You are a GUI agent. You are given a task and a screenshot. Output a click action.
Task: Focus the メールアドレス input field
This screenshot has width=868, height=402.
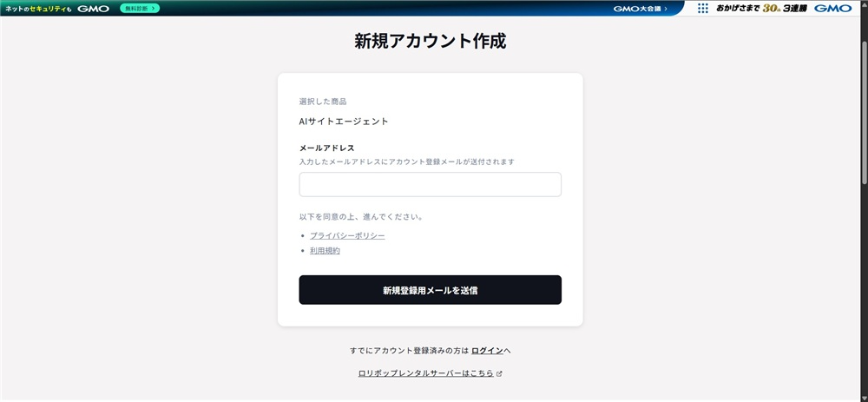pos(431,184)
